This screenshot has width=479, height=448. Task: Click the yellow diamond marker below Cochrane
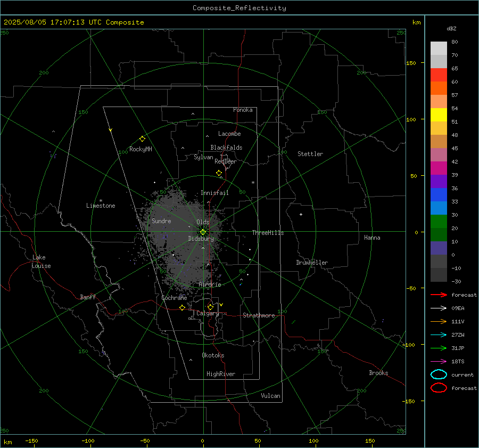pyautogui.click(x=183, y=307)
